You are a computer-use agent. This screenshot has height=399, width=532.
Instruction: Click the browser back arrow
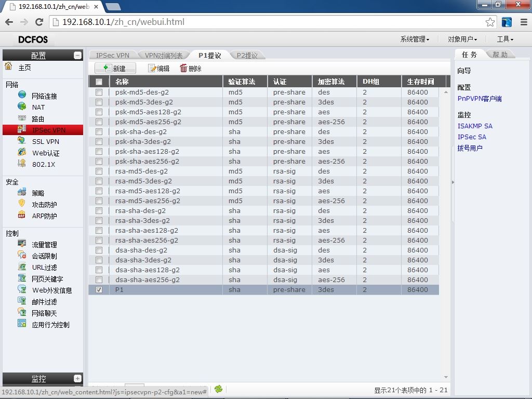click(9, 22)
